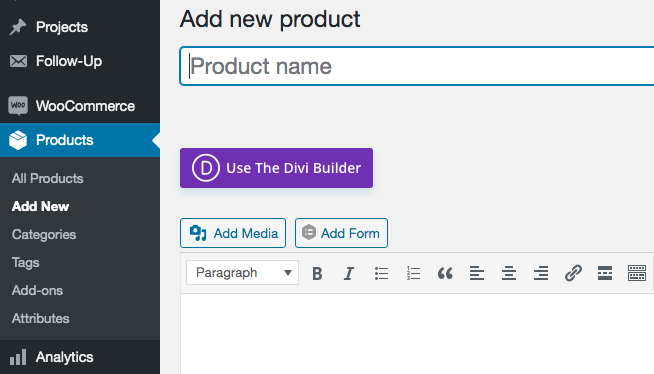Click Use The Divi Builder button
Viewport: 654px width, 374px height.
pos(277,168)
